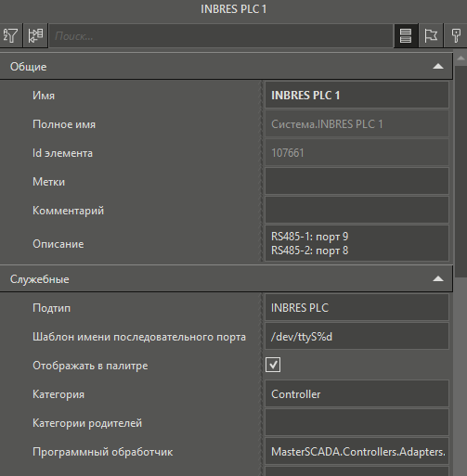Click the empty Комментарий field
This screenshot has height=476, width=467.
tap(357, 211)
